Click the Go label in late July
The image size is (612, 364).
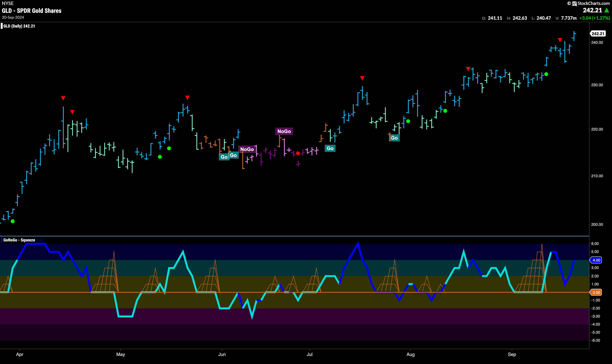coord(394,138)
